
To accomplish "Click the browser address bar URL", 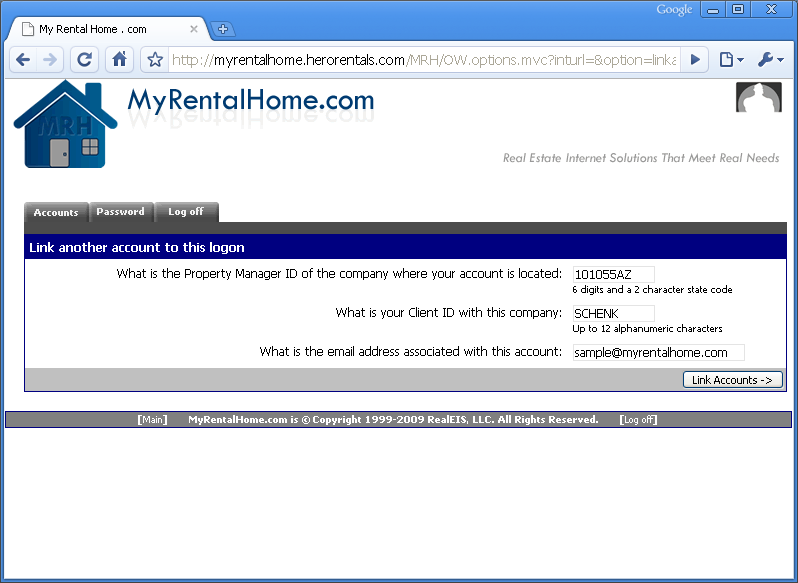I will [x=424, y=60].
